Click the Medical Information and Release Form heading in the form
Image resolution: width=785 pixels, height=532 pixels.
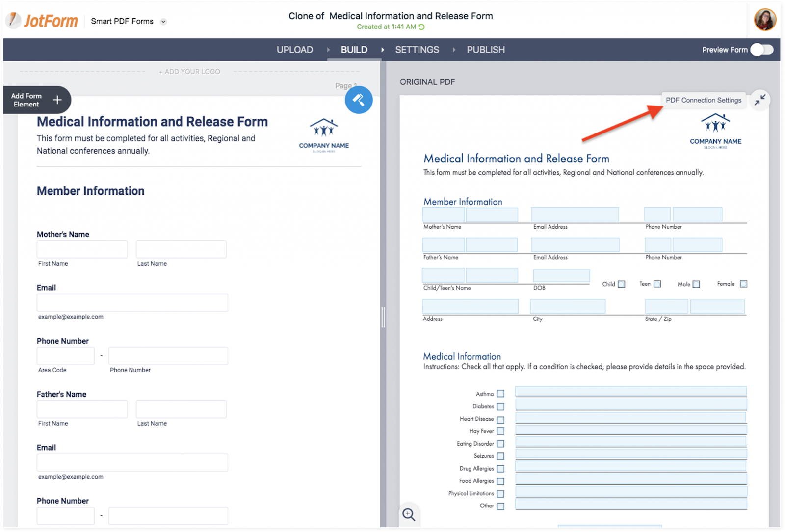[x=152, y=122]
